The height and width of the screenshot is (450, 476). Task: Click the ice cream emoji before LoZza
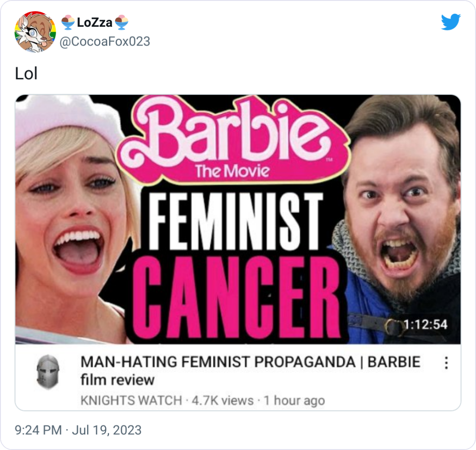coord(68,22)
